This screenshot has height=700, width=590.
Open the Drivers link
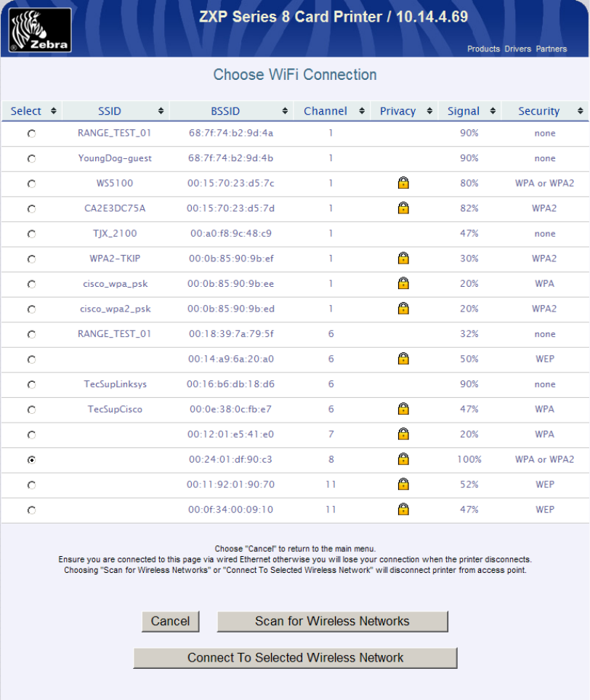(517, 49)
